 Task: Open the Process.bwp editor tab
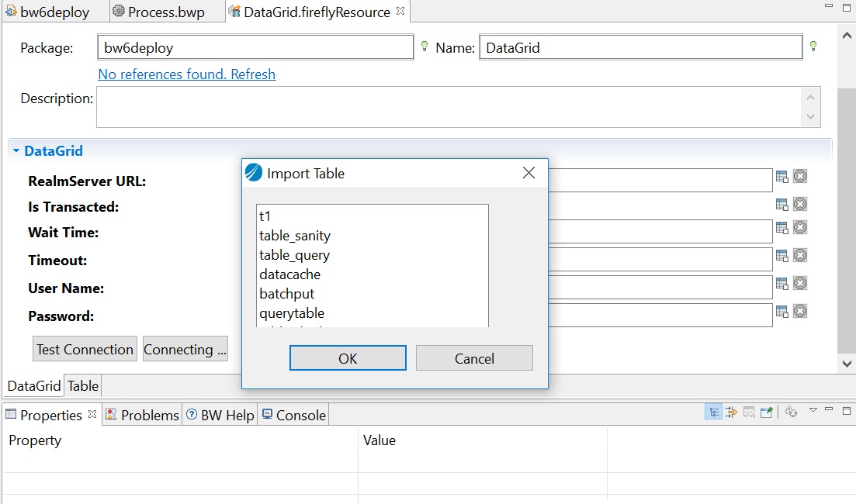tap(165, 12)
